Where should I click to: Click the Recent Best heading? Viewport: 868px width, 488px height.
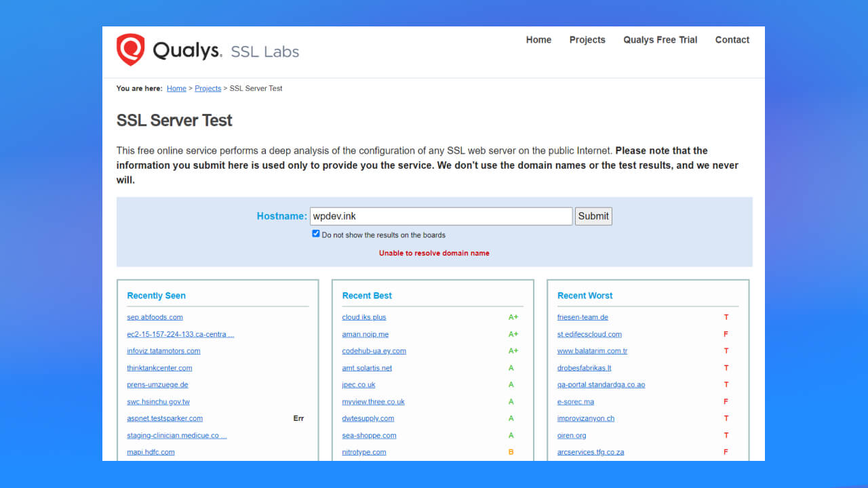[x=367, y=296]
